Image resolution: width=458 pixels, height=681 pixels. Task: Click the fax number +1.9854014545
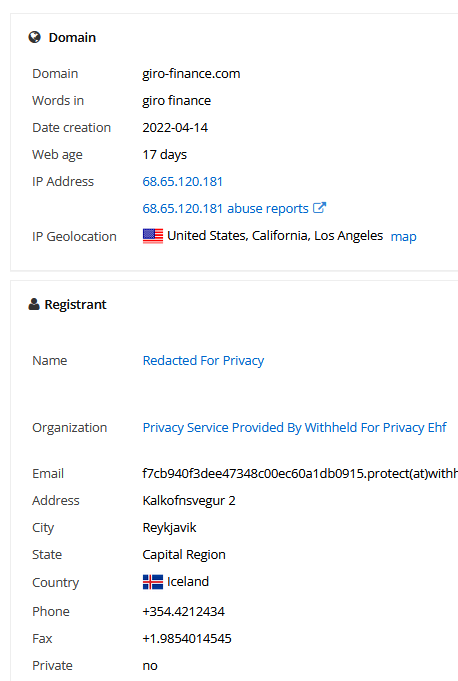pyautogui.click(x=187, y=638)
